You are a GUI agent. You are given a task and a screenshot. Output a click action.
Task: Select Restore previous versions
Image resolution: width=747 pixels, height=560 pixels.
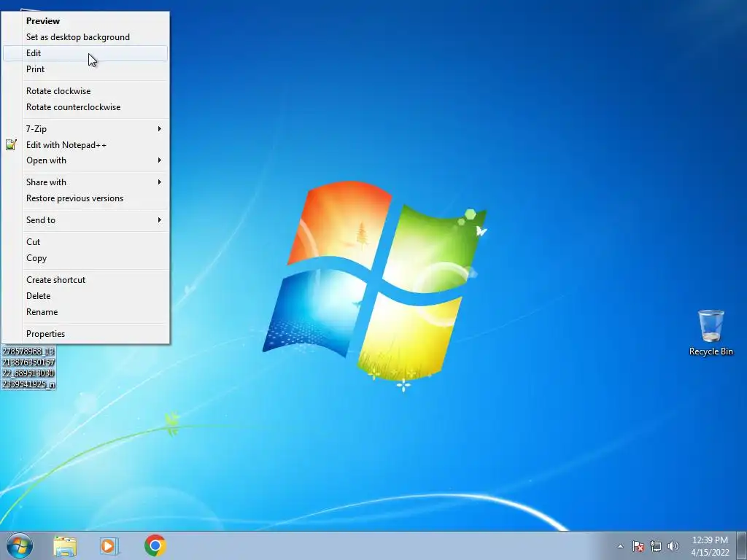(86, 198)
